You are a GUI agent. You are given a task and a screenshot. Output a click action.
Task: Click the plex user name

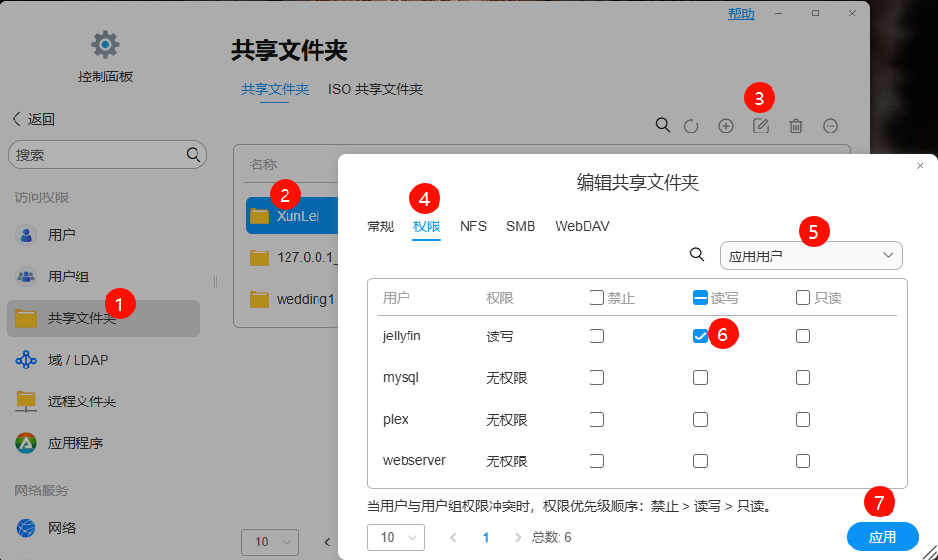click(395, 419)
